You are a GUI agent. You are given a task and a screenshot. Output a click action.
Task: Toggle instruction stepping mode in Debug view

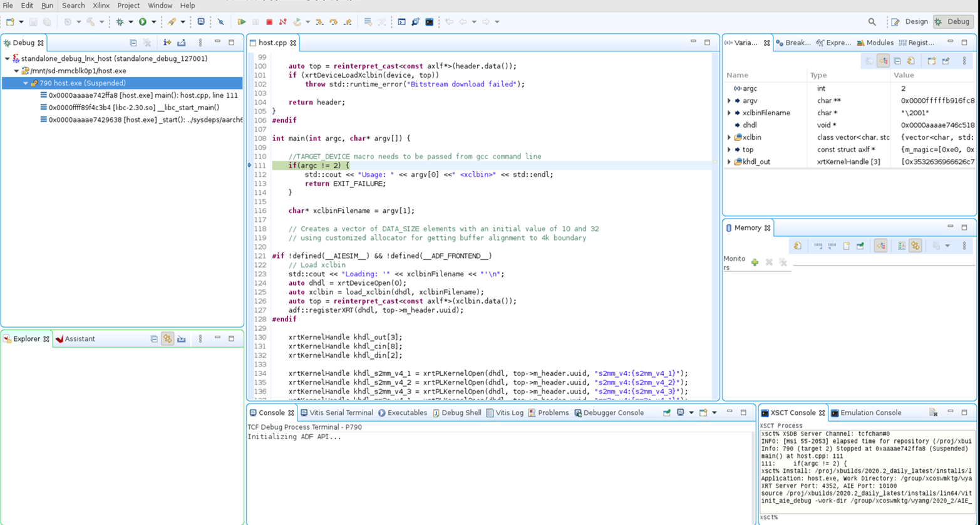tap(167, 43)
